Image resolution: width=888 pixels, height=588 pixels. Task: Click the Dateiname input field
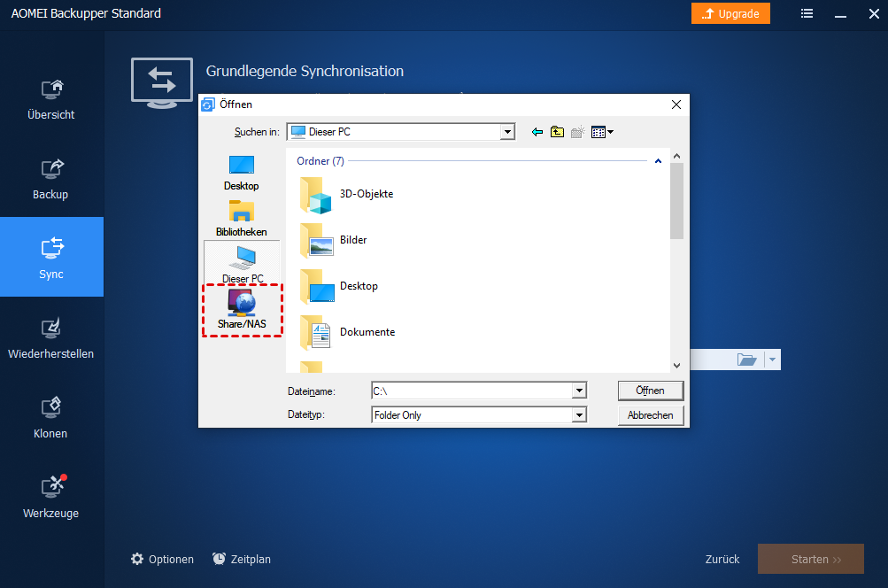(472, 391)
